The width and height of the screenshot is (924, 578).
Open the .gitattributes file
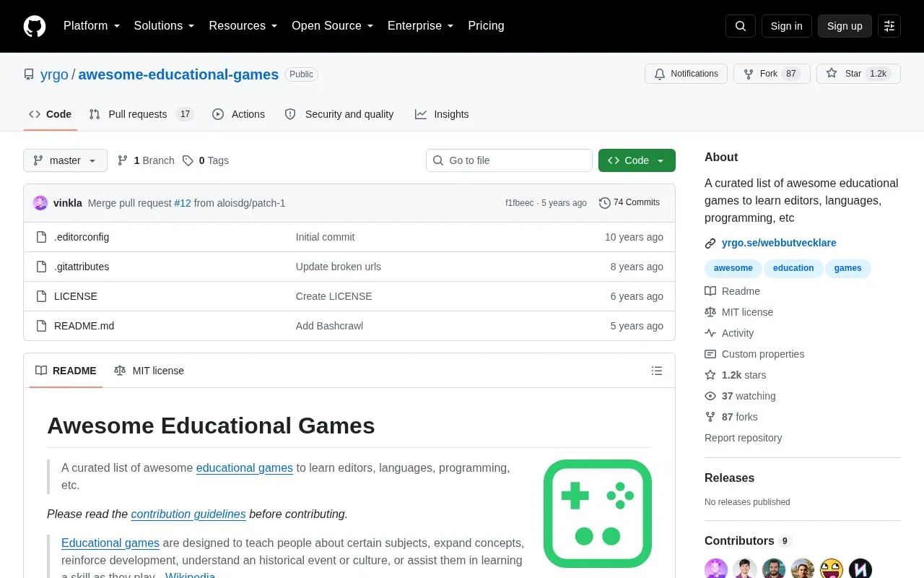(x=82, y=267)
